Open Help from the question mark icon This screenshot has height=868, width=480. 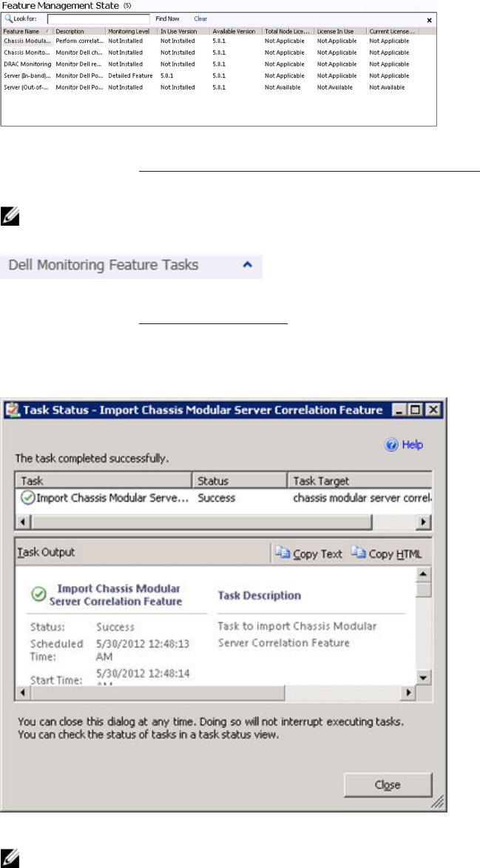coord(392,445)
